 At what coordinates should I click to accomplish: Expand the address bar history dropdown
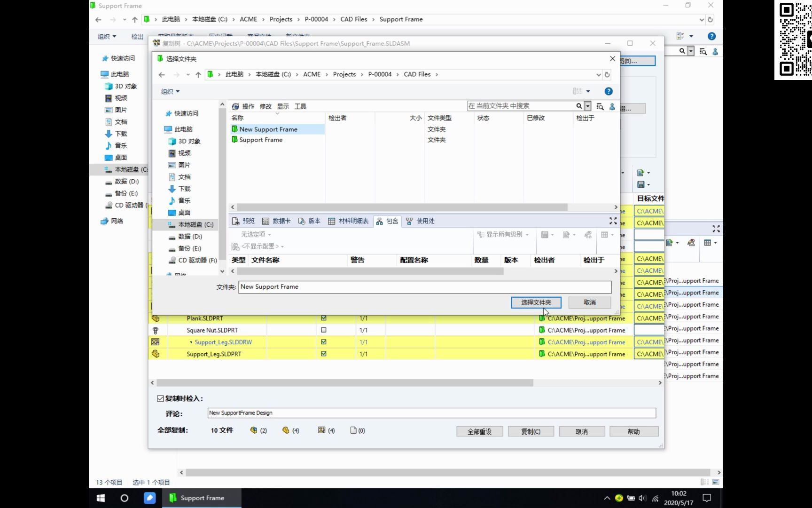tap(598, 74)
